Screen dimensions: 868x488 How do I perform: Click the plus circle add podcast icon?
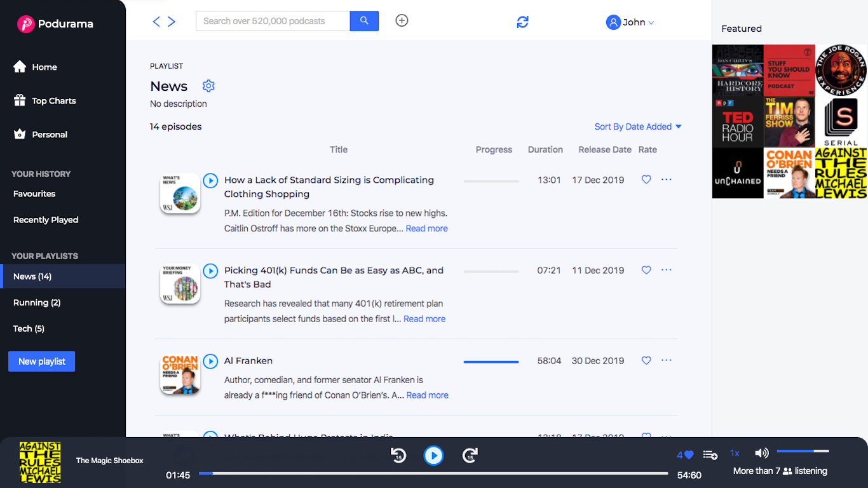coord(402,20)
